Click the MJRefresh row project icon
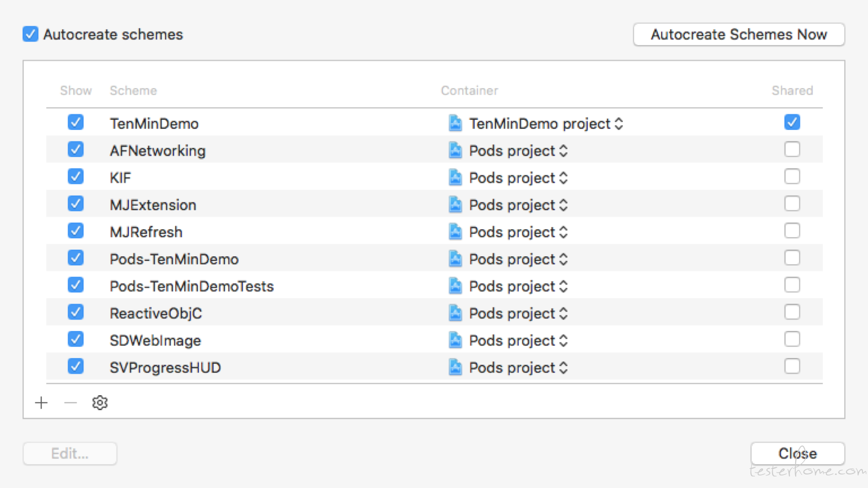This screenshot has width=868, height=488. [x=455, y=231]
